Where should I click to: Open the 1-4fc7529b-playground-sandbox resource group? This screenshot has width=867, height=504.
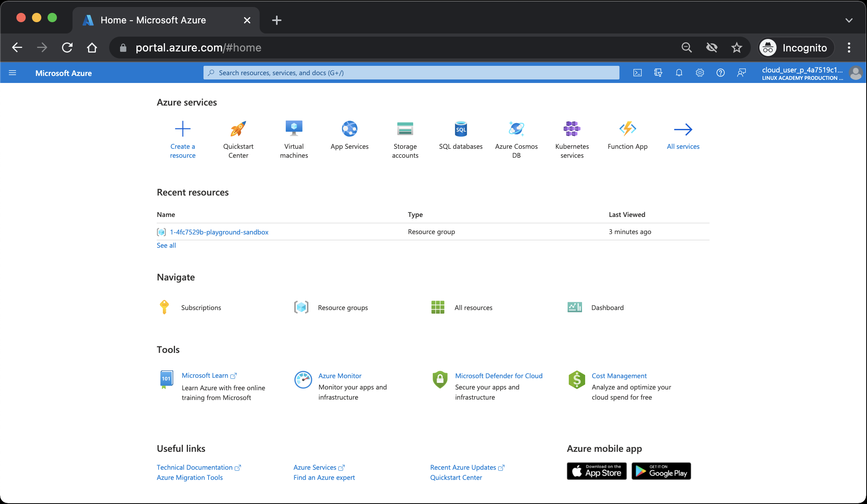pos(219,232)
